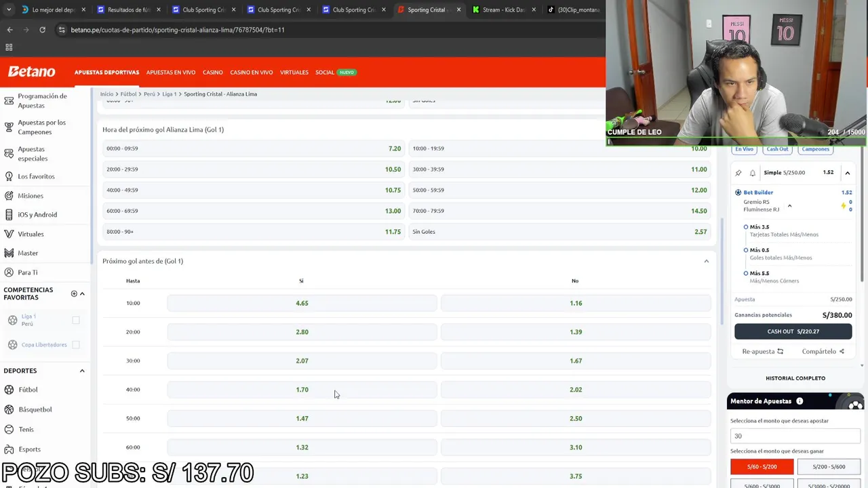Viewport: 868px width, 488px height.
Task: Open iOS y Android phone icon
Action: 9,214
